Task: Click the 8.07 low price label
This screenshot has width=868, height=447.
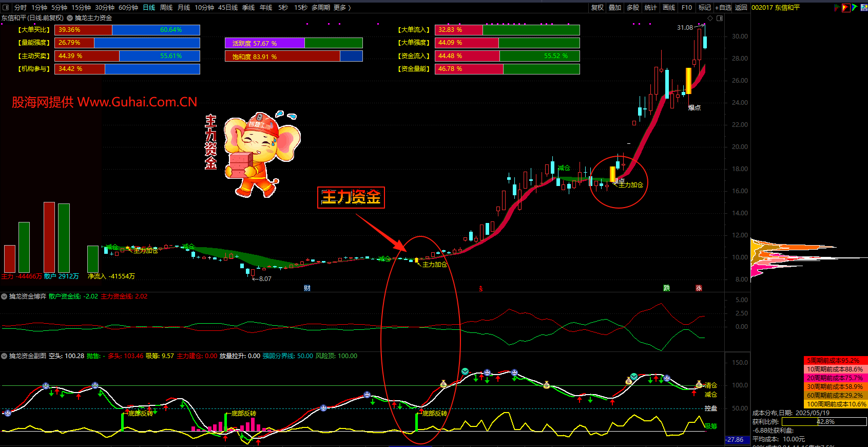Action: 265,279
